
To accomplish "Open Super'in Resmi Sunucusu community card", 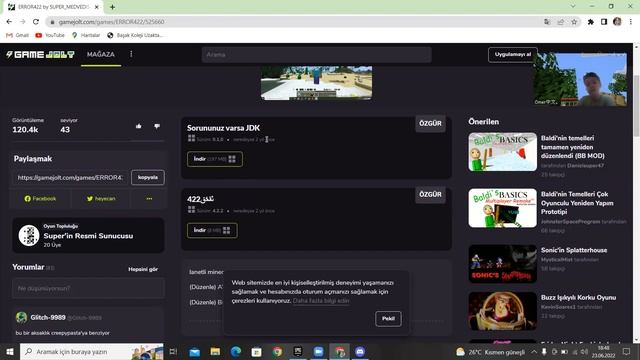I will tap(88, 236).
